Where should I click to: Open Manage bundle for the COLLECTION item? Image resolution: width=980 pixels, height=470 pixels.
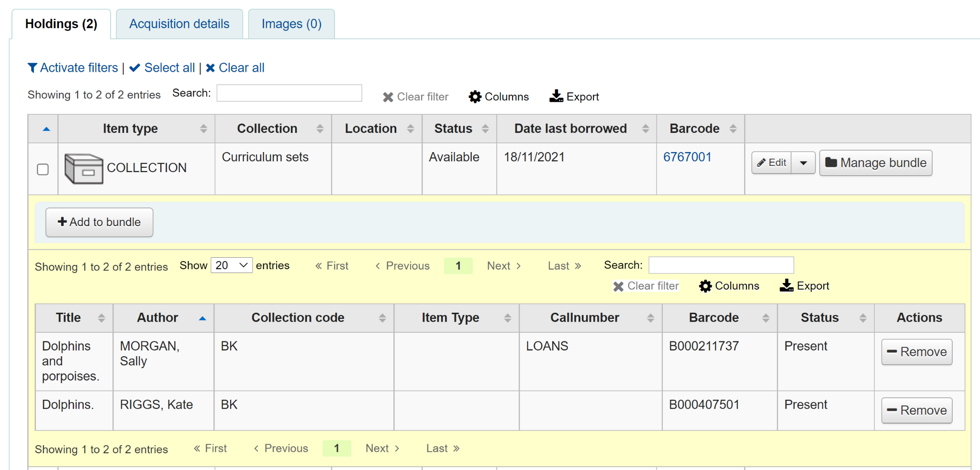coord(875,163)
